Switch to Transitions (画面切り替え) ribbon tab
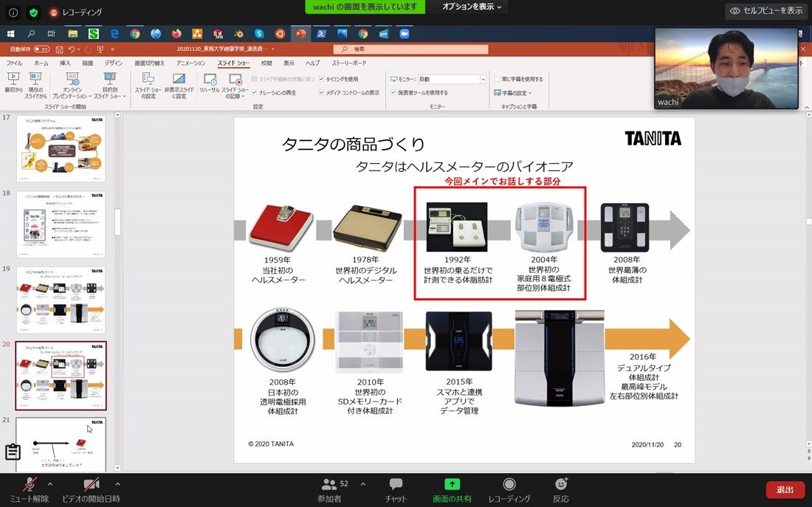Screen dimensions: 812x507 (149, 63)
